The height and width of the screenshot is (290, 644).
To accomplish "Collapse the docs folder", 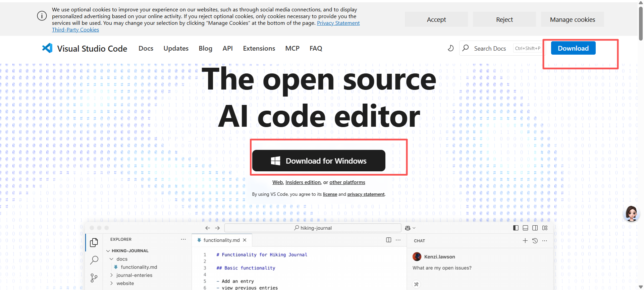I will 111,259.
